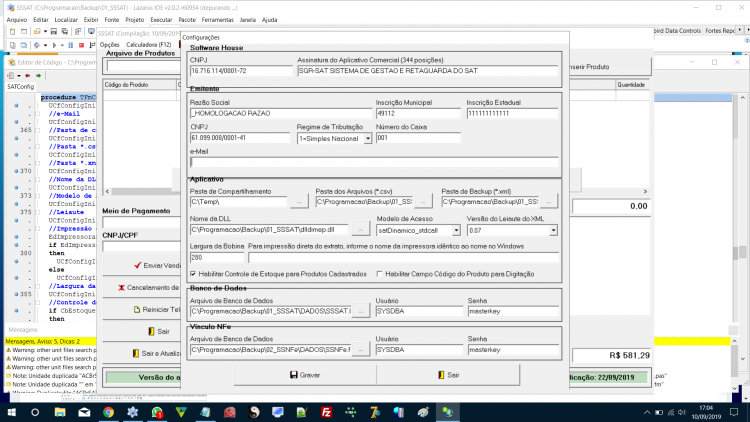Click the Windows Start button
The width and height of the screenshot is (750, 422).
pos(11,412)
